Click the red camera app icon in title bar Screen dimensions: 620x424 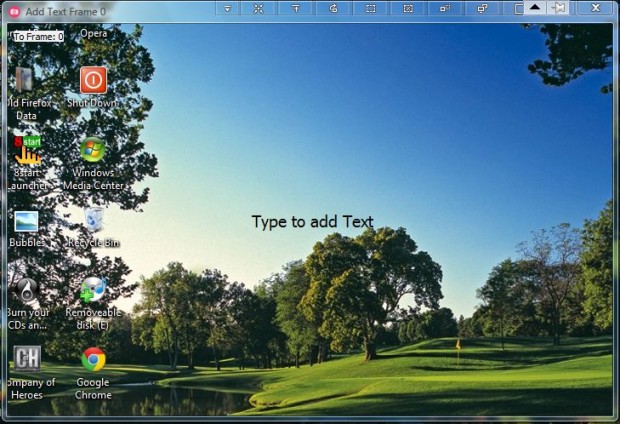pos(13,10)
